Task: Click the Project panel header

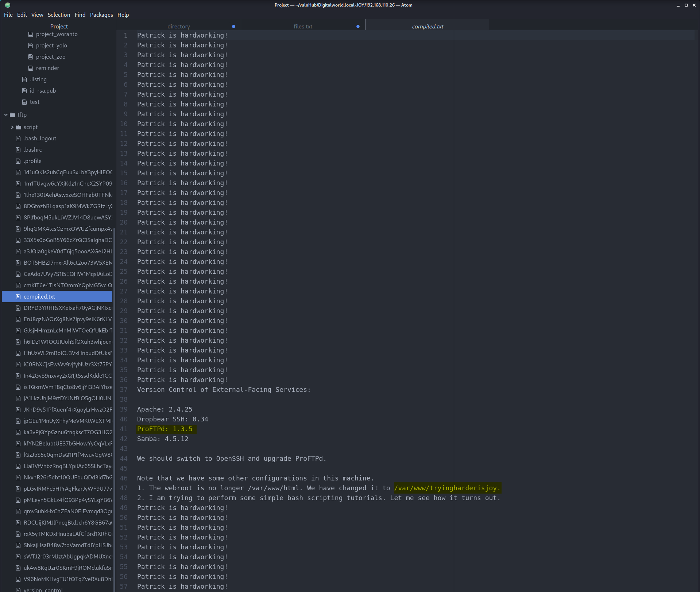Action: click(59, 26)
